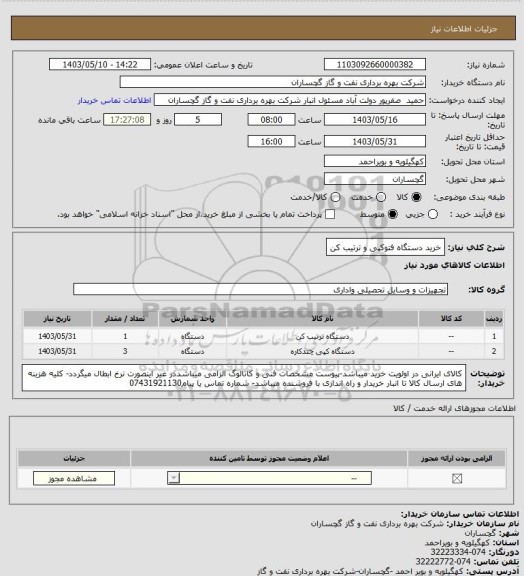Click the اطلاعات مجوزهای ارائه خدمت / کالا heading
Viewport: 524px width, 576px height.
pos(454,408)
